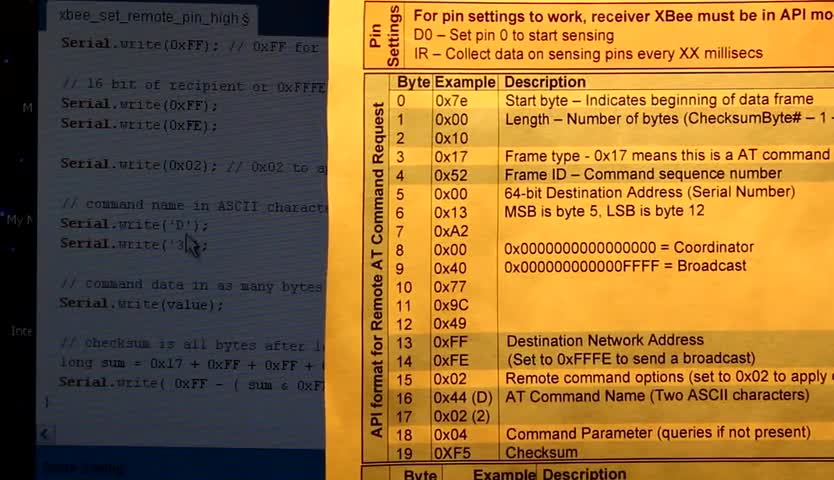Viewport: 834px width, 480px height.
Task: Click the '// command name in ASCII' comment
Action: pos(194,205)
